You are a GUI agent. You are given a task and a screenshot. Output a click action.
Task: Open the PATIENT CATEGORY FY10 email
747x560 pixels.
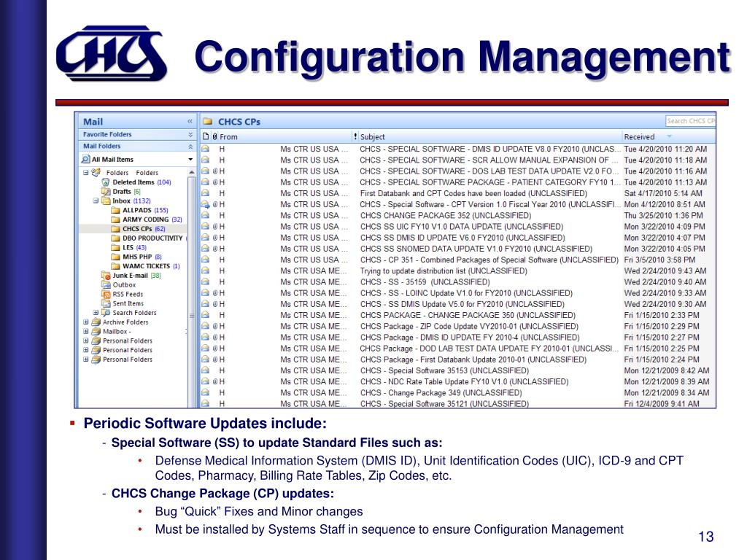[458, 182]
